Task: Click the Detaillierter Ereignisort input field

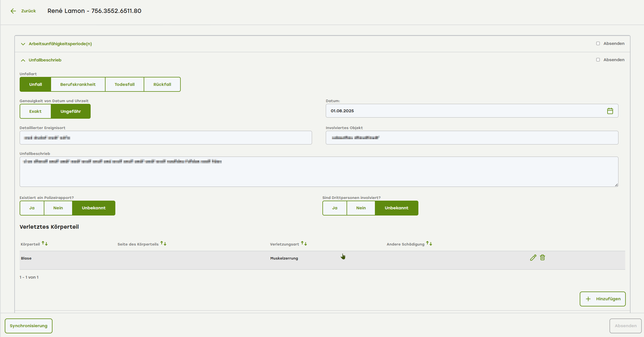Action: point(166,138)
